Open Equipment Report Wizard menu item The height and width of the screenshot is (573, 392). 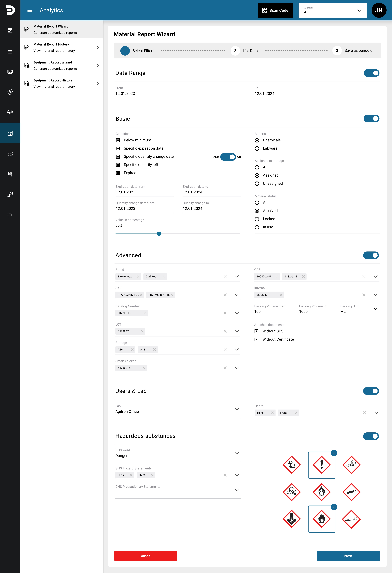click(62, 65)
